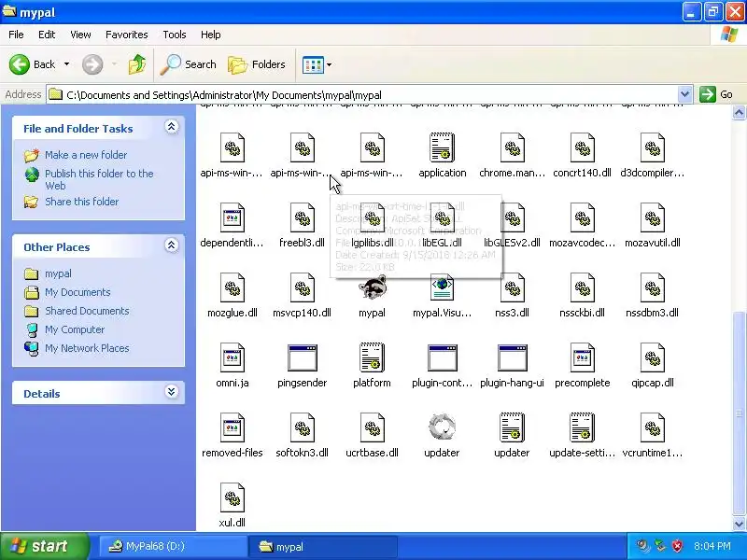Open the Edit menu
The image size is (747, 560).
pos(47,35)
